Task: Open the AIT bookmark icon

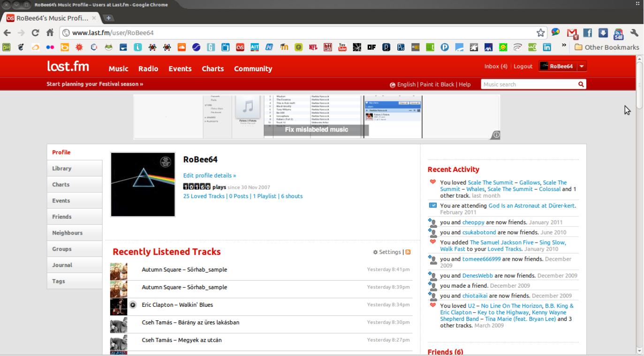Action: click(255, 47)
